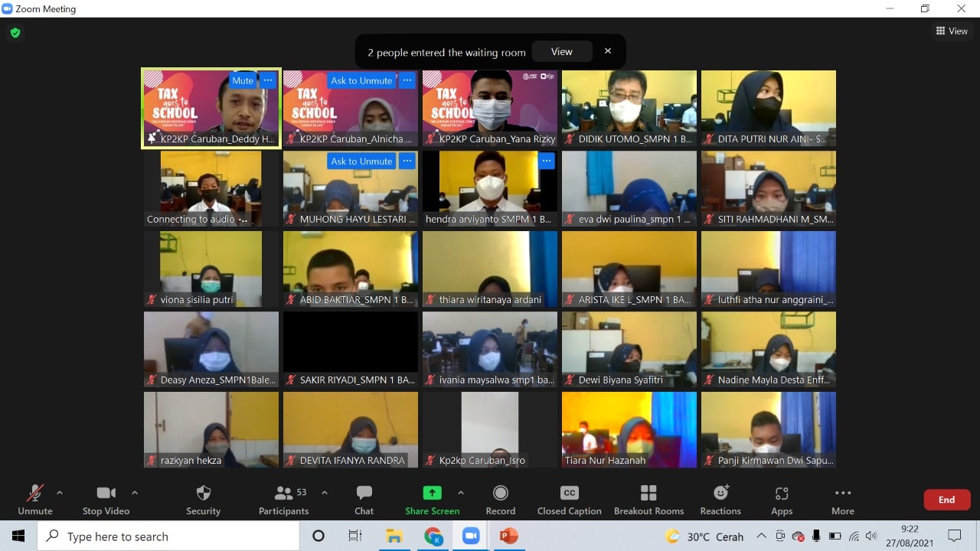Click the green Share Screen icon
980x551 pixels.
click(433, 494)
